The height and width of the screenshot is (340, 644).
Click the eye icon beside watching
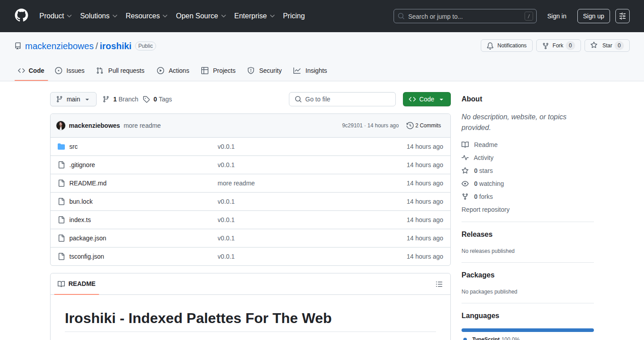[465, 184]
